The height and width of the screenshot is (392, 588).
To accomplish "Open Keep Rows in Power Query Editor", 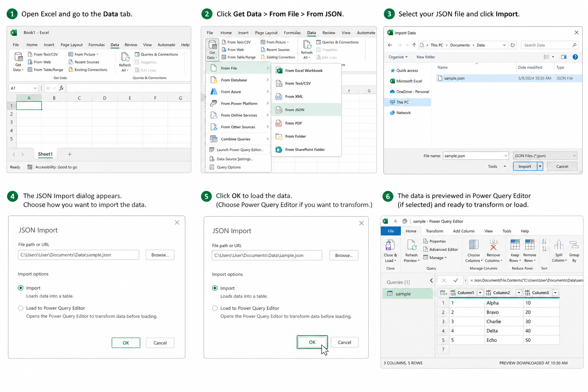I will [x=515, y=251].
